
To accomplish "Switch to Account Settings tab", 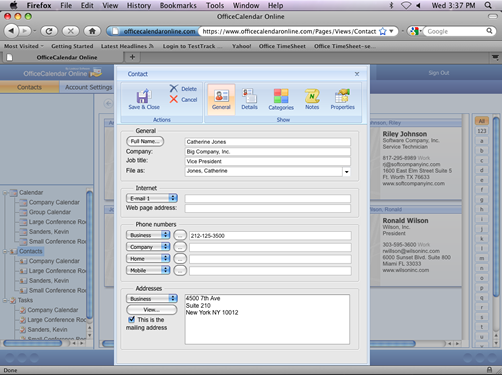I will coord(88,87).
